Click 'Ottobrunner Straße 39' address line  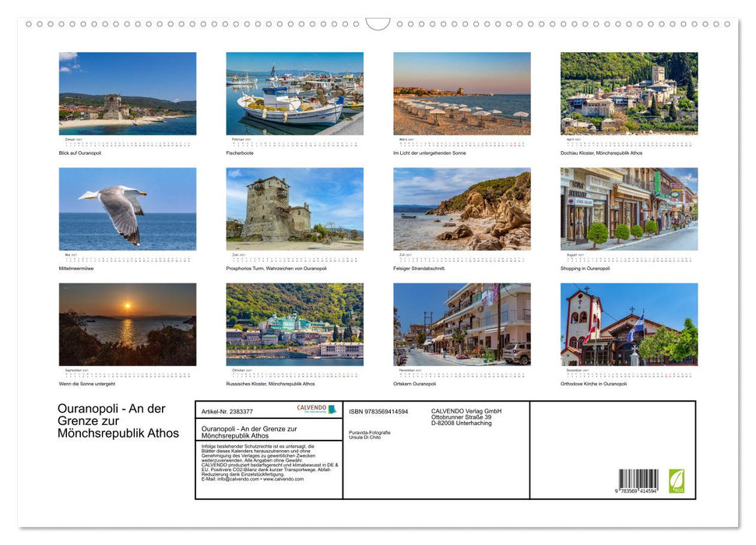(x=462, y=417)
